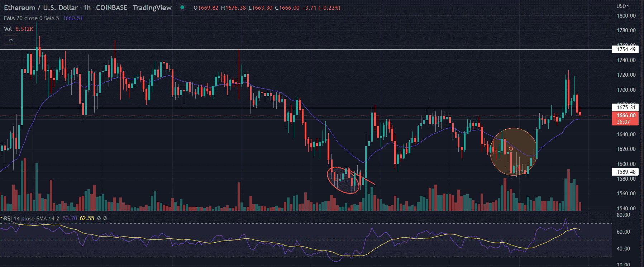644x267 pixels.
Task: Click the 40.00 level on the RSI axis
Action: pos(623,248)
